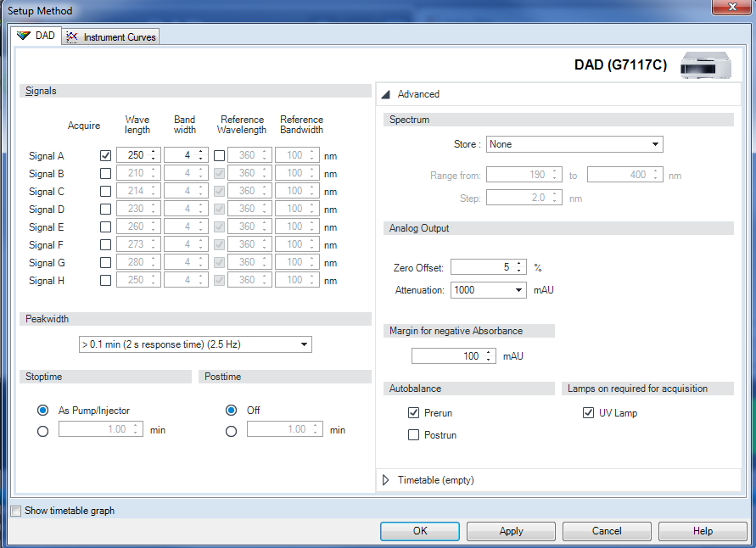Viewport: 756px width, 548px height.
Task: Open the Spectrum Store dropdown
Action: [x=654, y=144]
